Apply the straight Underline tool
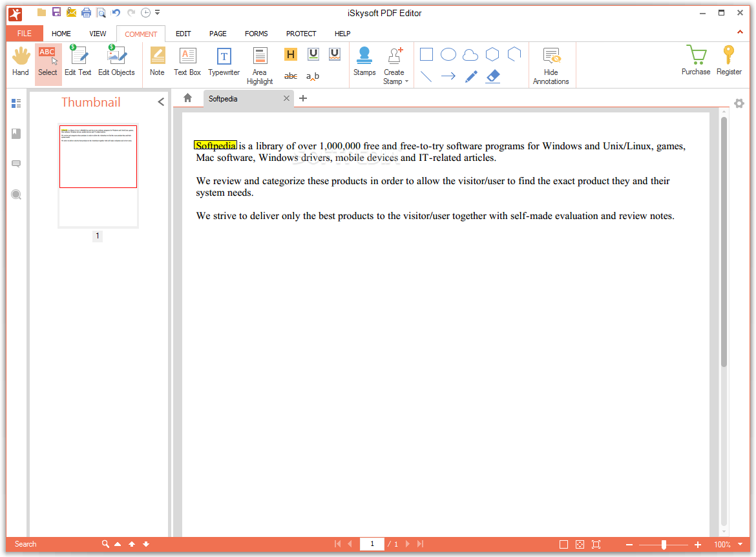This screenshot has height=557, width=756. [x=313, y=54]
